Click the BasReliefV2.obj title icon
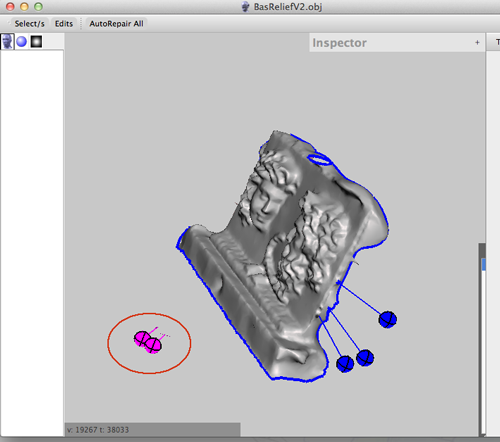This screenshot has width=500, height=442. [246, 7]
